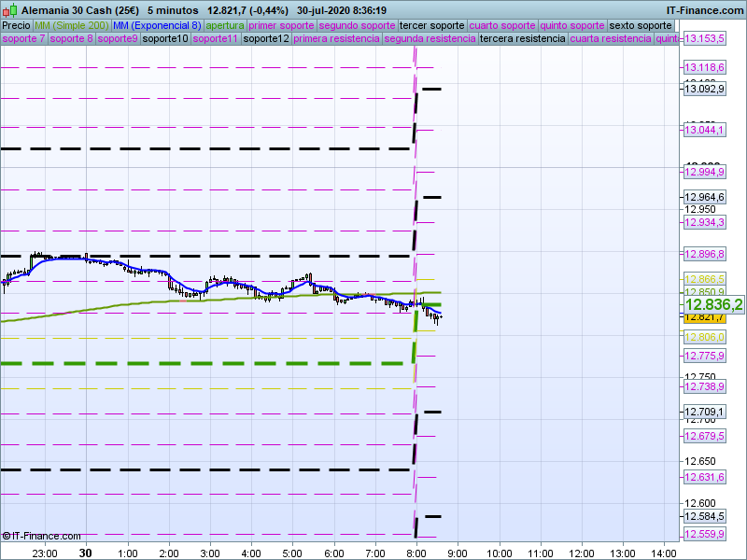This screenshot has height=560, width=747.
Task: Click the 12.709,1 black price tag
Action: click(x=704, y=412)
